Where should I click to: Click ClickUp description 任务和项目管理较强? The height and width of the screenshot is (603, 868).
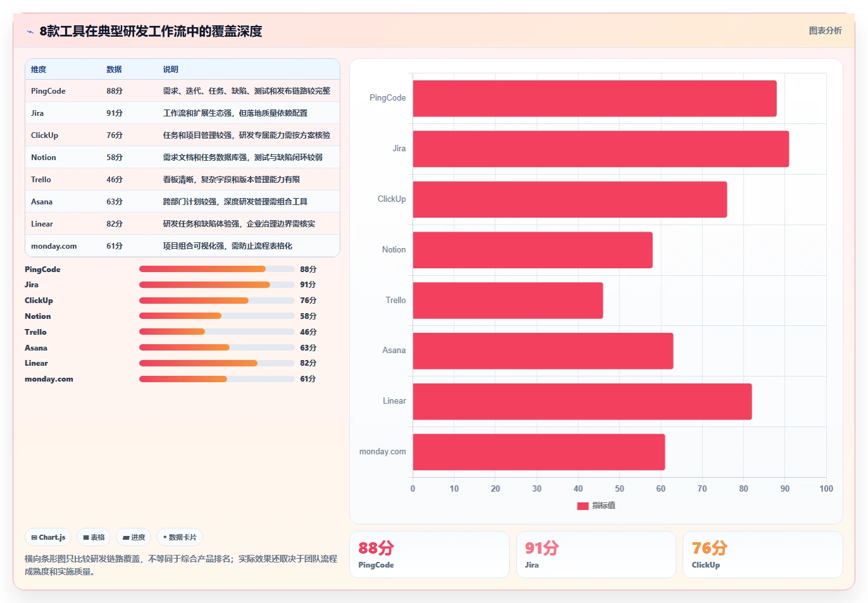tap(247, 135)
